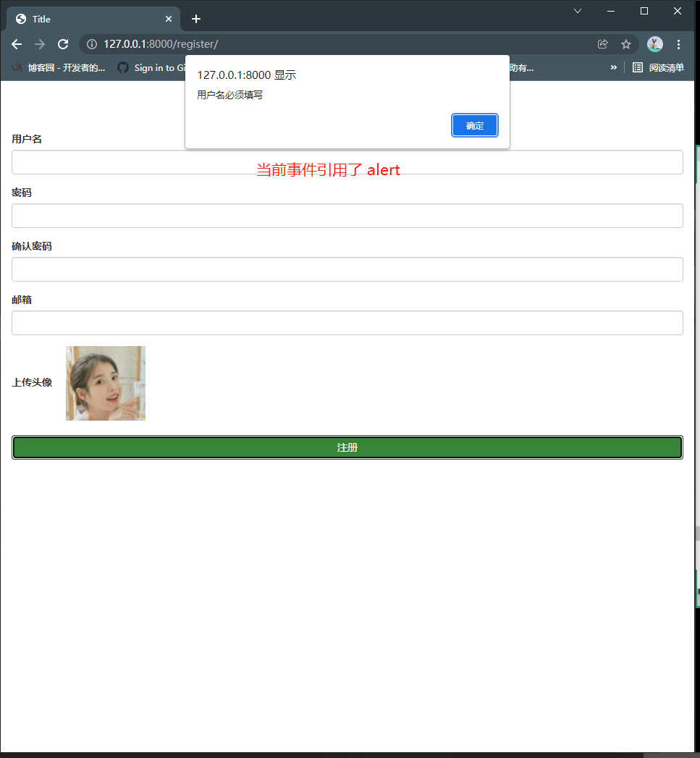
Task: Confirm the alert with the 确定 button
Action: pos(474,126)
